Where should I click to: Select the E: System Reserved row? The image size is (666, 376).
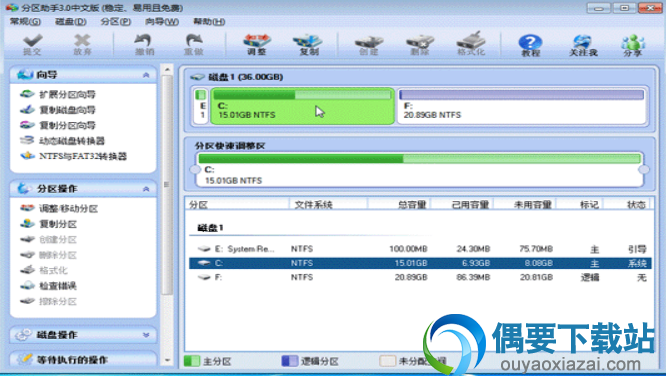pyautogui.click(x=420, y=249)
